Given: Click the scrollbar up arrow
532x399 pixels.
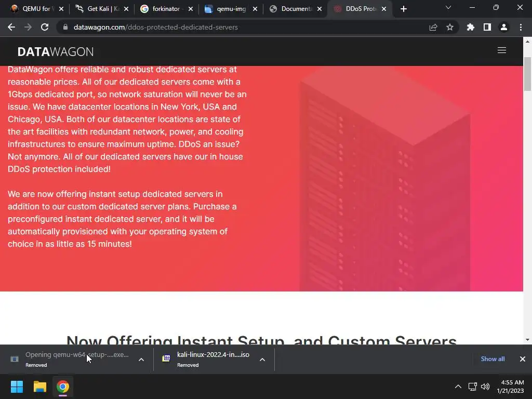Looking at the screenshot, I should coord(527,42).
